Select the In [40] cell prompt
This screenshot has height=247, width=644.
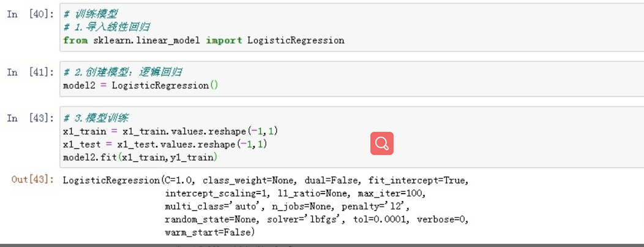click(31, 14)
